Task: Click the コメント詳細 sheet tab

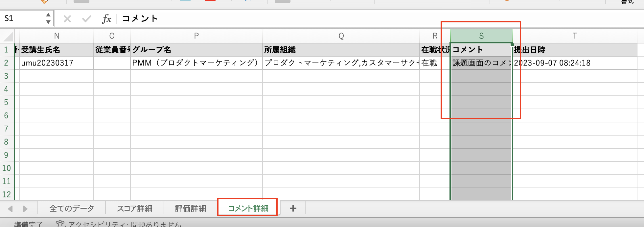Action: coord(248,208)
